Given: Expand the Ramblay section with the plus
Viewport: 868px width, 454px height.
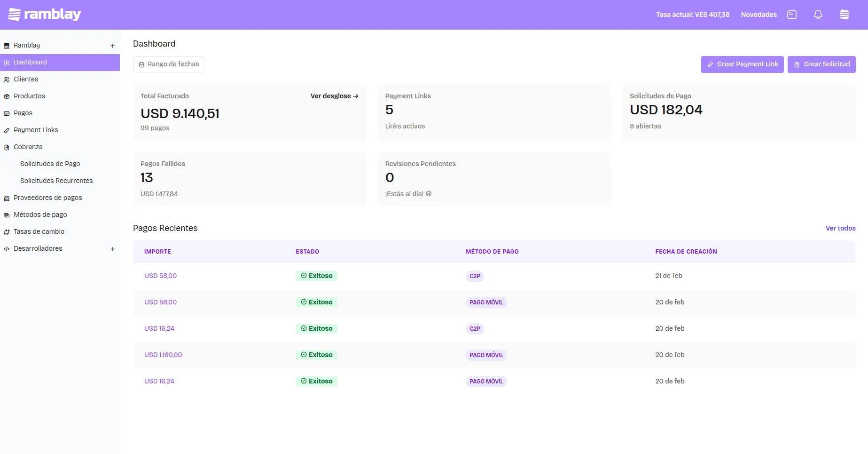Looking at the screenshot, I should (x=112, y=45).
